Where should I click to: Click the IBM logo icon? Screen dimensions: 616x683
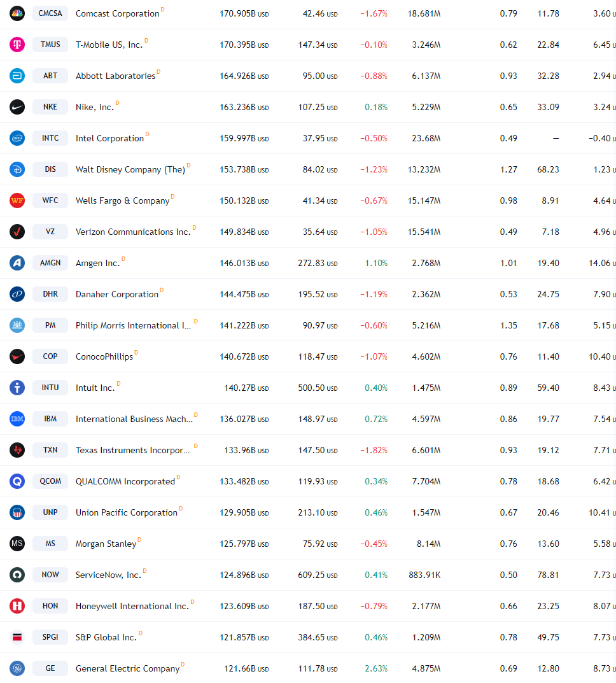17,419
